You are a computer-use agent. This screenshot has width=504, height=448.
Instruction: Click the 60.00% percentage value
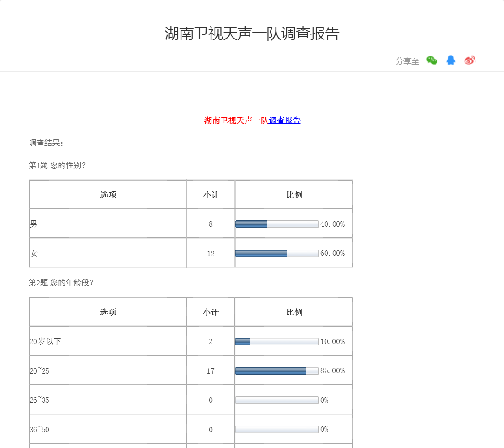coord(332,253)
